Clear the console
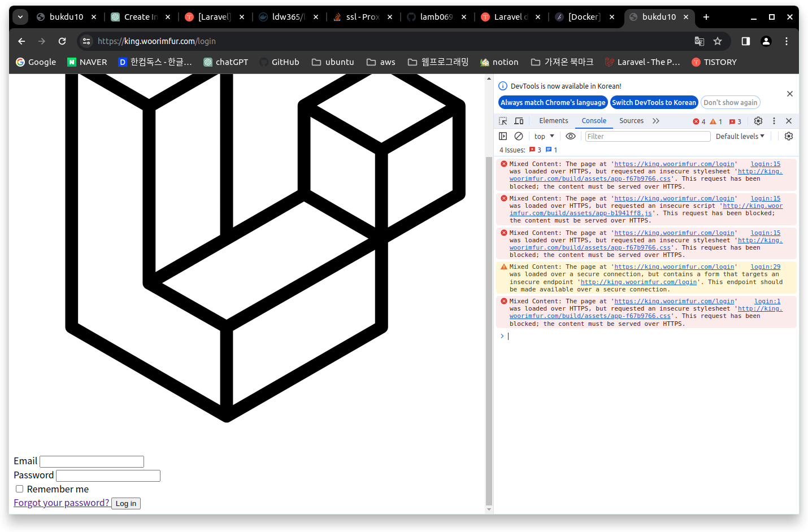The width and height of the screenshot is (808, 532). [519, 136]
